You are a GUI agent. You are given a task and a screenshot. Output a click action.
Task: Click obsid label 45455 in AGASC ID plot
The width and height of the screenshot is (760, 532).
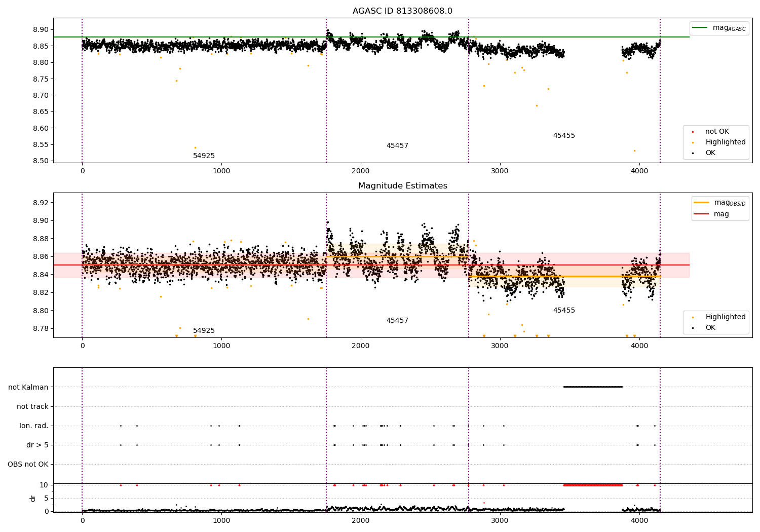[564, 136]
